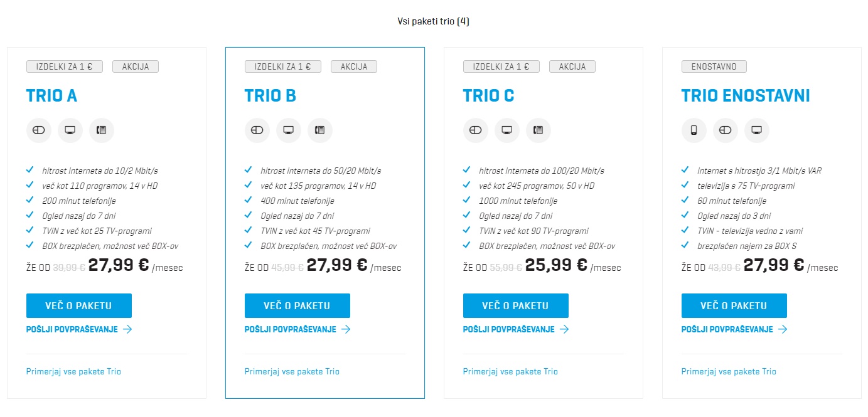Click the telephone icon under Trio B
This screenshot has width=868, height=417.
(320, 130)
